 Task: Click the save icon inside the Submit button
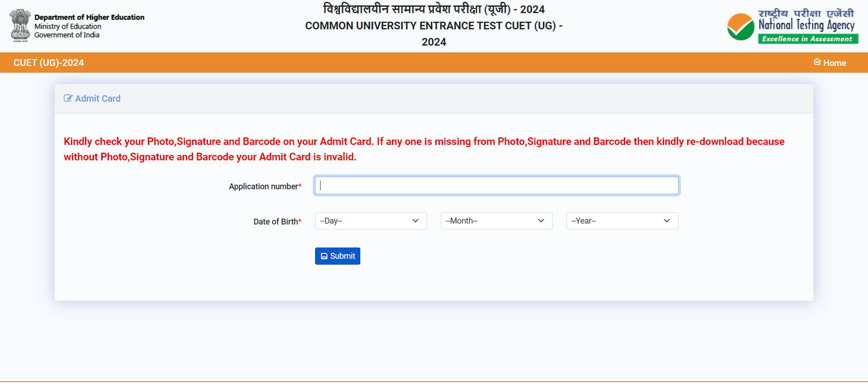324,256
